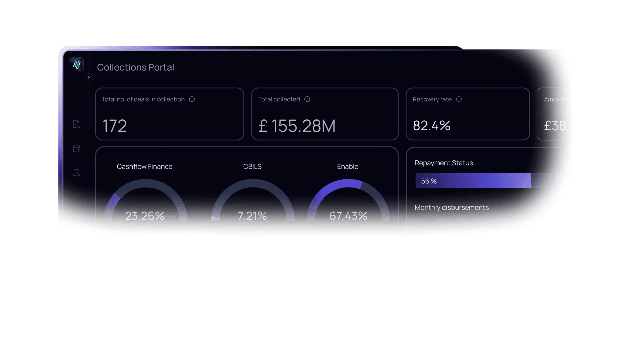
Task: Open the calendar payments sidebar icon
Action: click(x=77, y=148)
